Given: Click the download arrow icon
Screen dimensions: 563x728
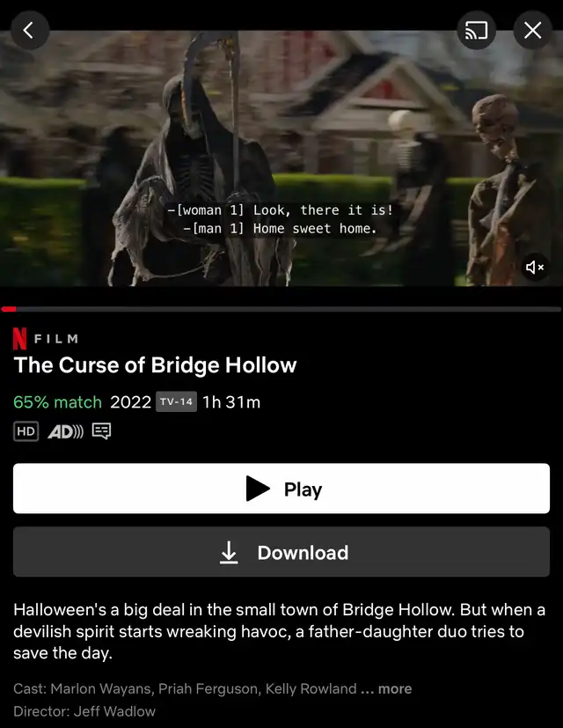Looking at the screenshot, I should (229, 553).
